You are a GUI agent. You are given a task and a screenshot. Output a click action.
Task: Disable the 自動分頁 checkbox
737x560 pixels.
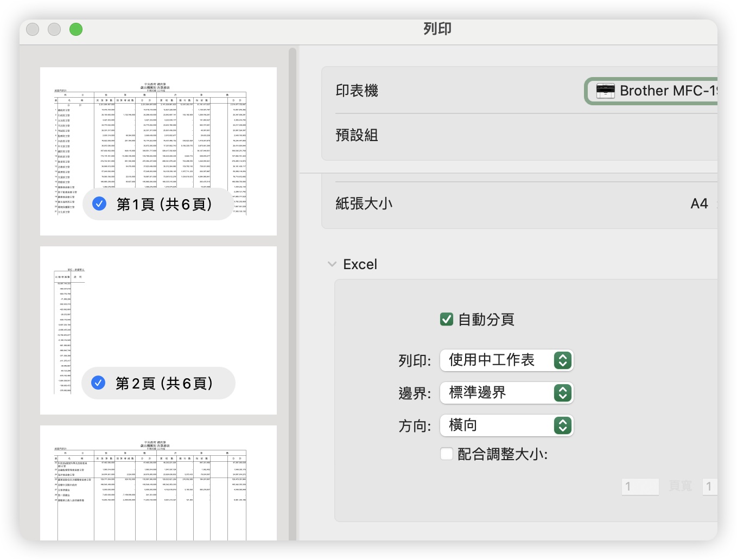click(x=447, y=319)
